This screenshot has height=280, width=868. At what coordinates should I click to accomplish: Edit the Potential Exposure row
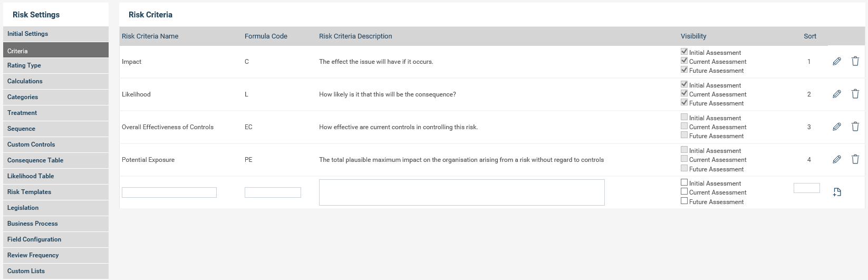837,160
